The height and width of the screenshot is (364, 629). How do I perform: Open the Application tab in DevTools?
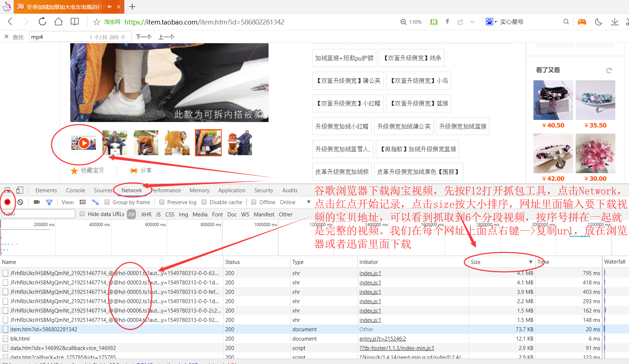[231, 190]
